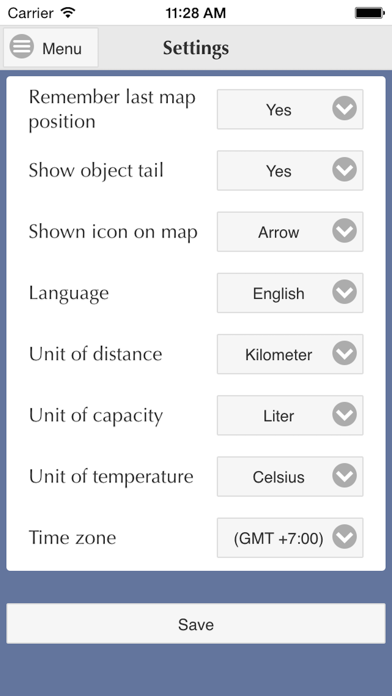This screenshot has height=696, width=392.
Task: Open the Language dropdown showing English
Action: coord(290,293)
